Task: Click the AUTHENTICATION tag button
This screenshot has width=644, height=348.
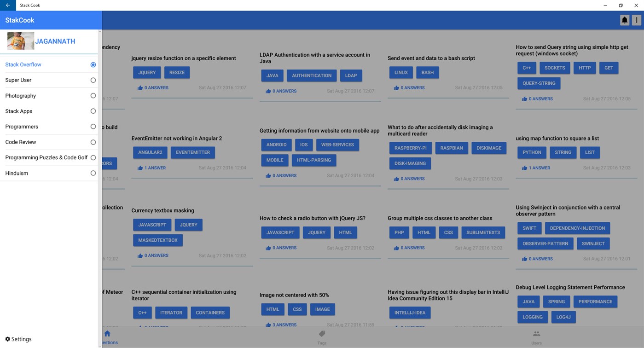Action: point(312,75)
